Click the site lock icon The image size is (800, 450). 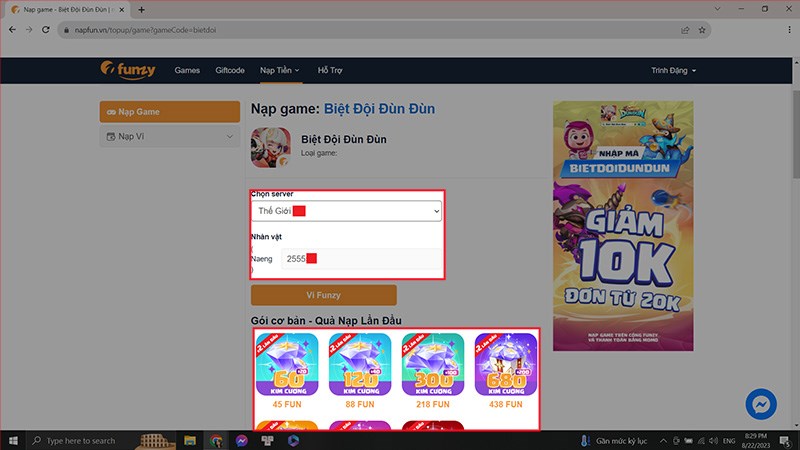[x=66, y=30]
